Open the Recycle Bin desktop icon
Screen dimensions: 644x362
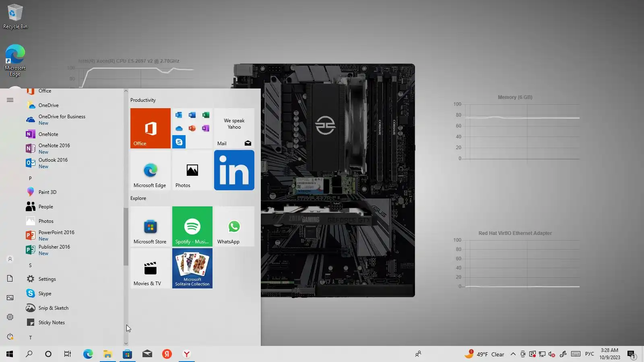click(x=15, y=16)
